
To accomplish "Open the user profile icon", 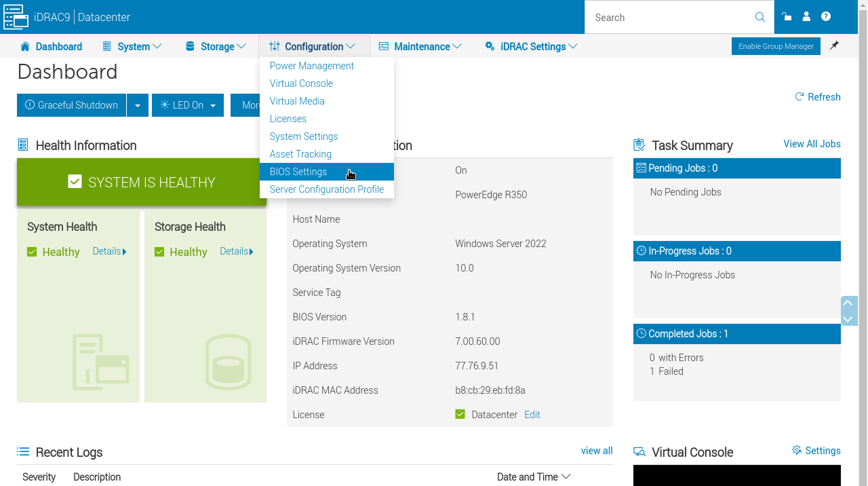I will pos(806,17).
